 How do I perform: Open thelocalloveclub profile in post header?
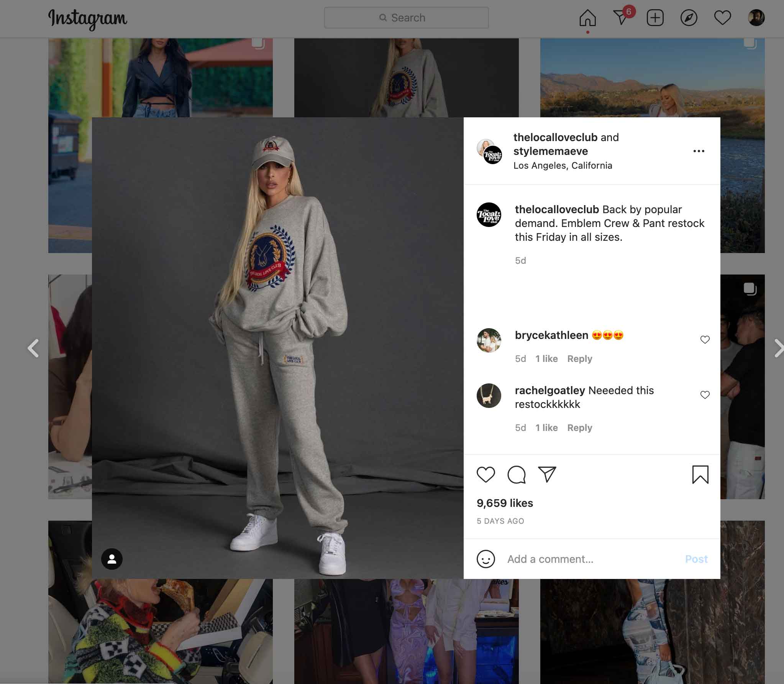pos(555,137)
